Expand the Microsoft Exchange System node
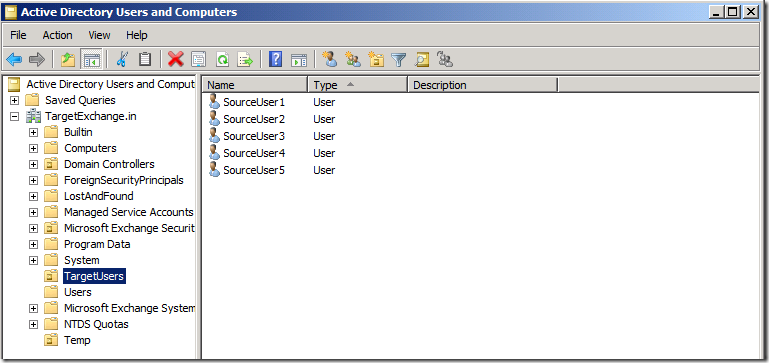The width and height of the screenshot is (769, 363). (x=33, y=309)
